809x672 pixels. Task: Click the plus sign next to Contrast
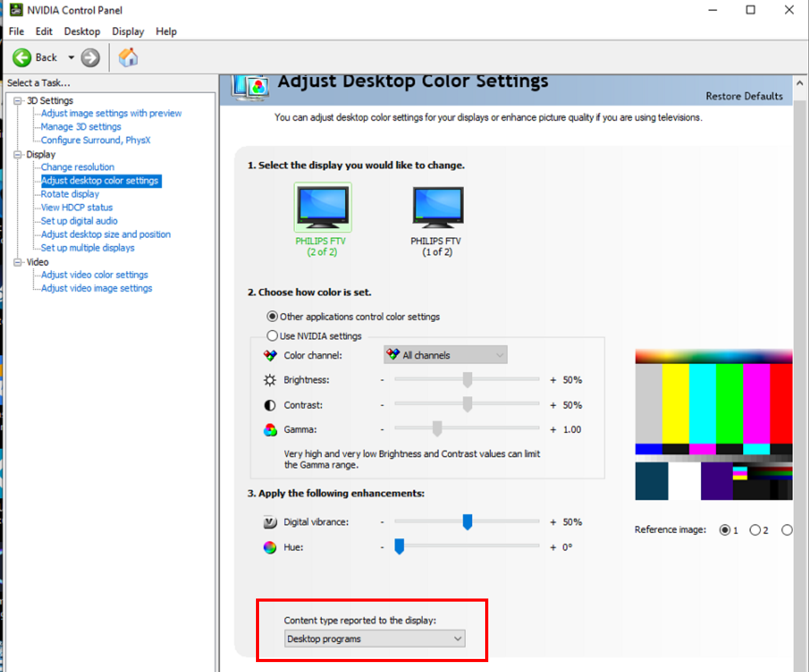tap(553, 405)
